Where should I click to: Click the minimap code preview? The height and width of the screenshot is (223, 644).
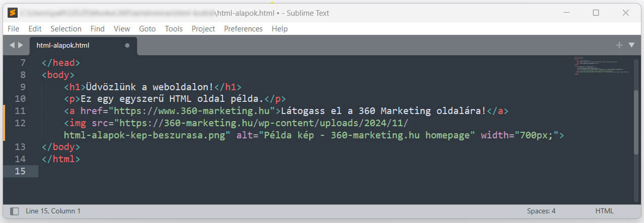tap(602, 66)
